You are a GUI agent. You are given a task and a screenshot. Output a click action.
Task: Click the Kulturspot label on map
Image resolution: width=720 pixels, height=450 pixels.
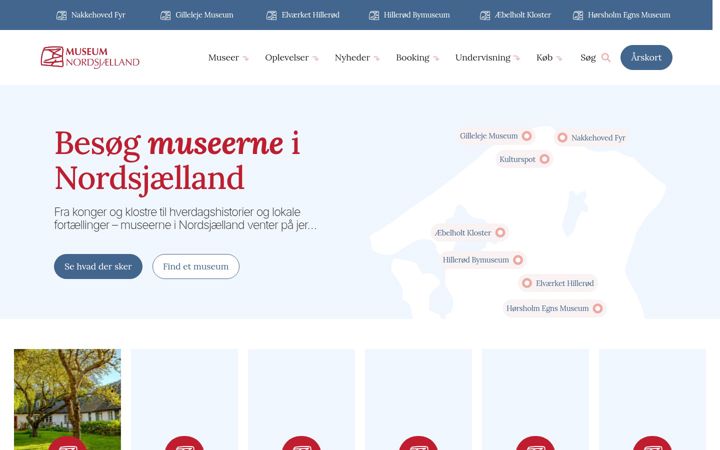tap(518, 159)
